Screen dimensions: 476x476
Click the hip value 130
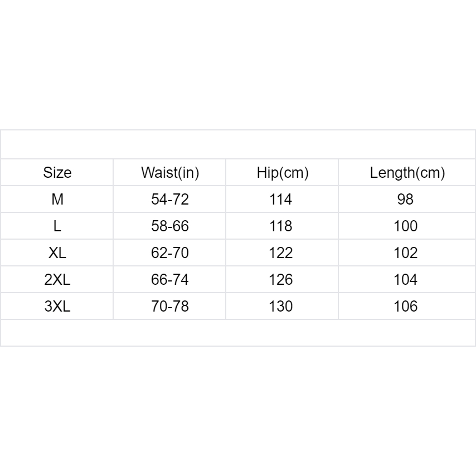(280, 307)
